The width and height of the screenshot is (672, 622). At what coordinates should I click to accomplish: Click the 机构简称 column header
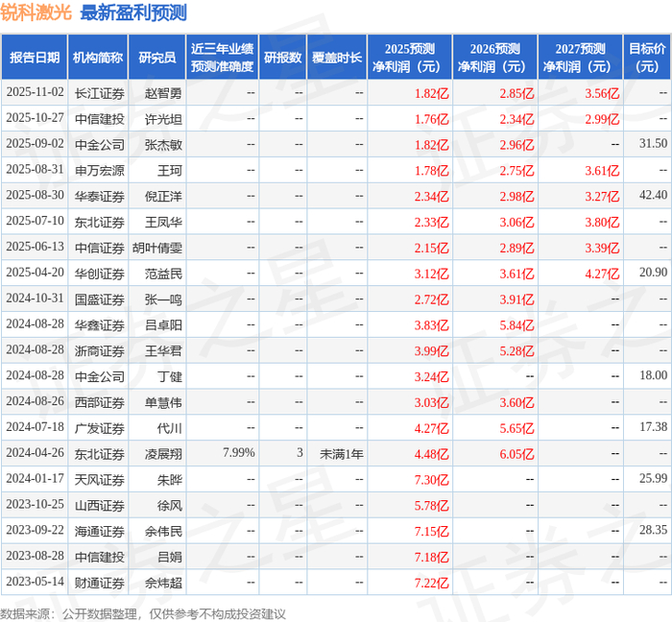98,58
